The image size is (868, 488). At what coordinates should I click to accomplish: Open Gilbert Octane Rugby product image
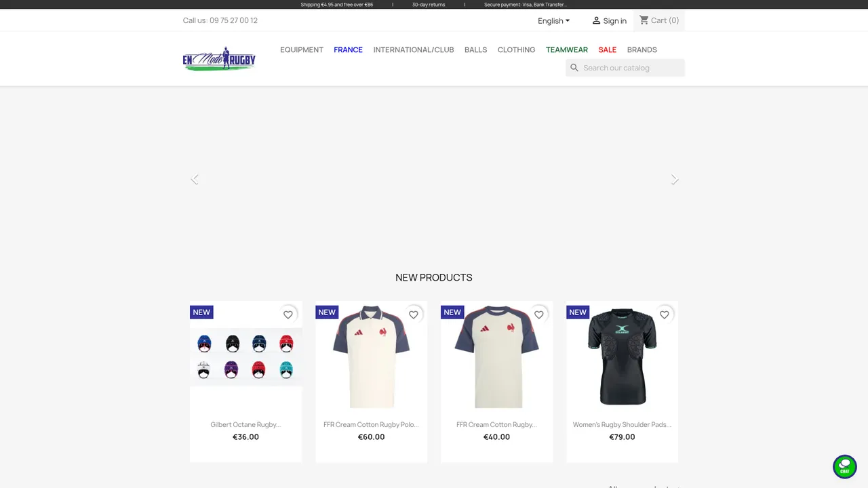245,357
